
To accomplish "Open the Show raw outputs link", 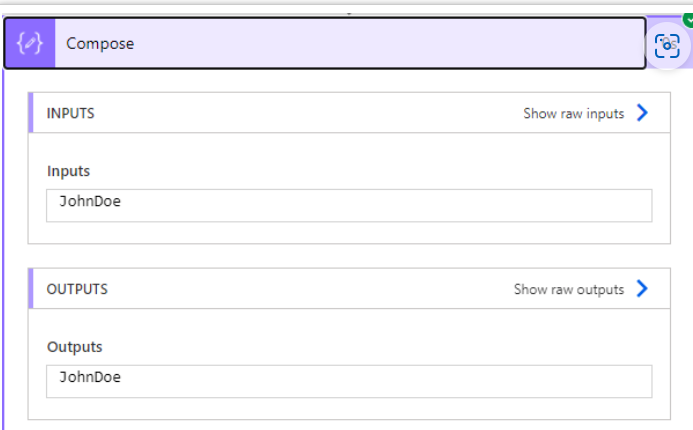I will 568,289.
